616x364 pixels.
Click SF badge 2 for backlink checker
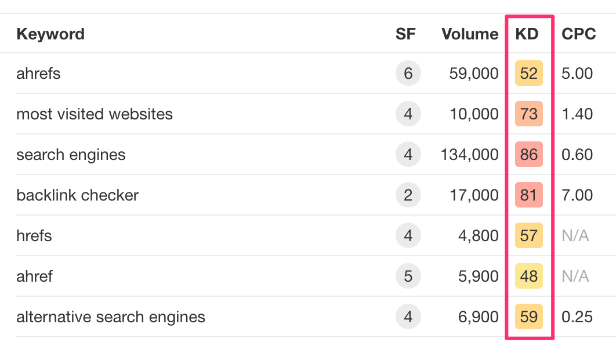point(408,195)
